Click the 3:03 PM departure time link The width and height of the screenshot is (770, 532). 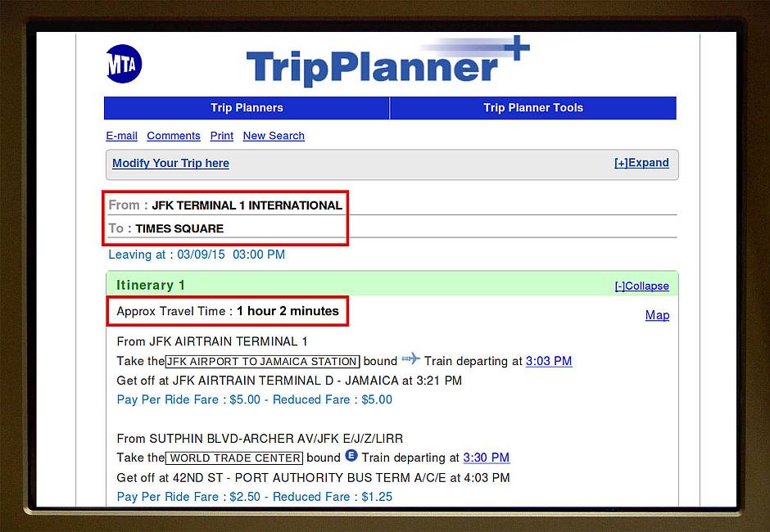pos(549,361)
